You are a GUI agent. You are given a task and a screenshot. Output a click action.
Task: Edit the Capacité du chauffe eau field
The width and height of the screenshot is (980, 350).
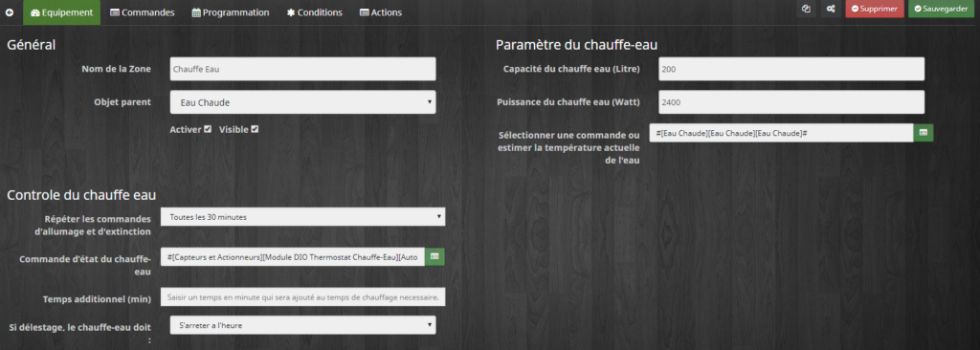pos(791,69)
